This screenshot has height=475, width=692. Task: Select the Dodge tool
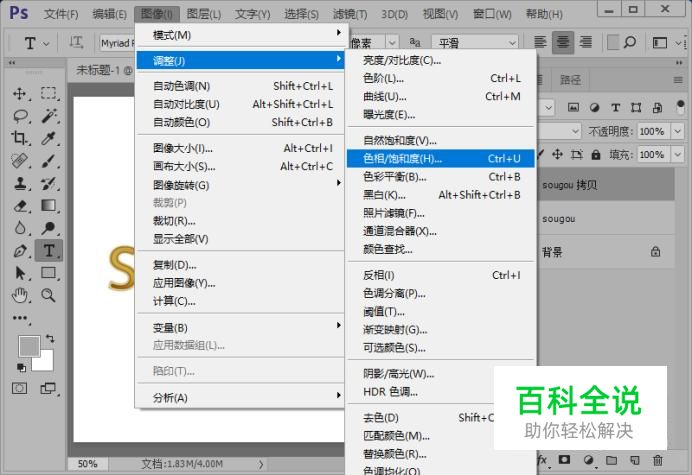49,228
